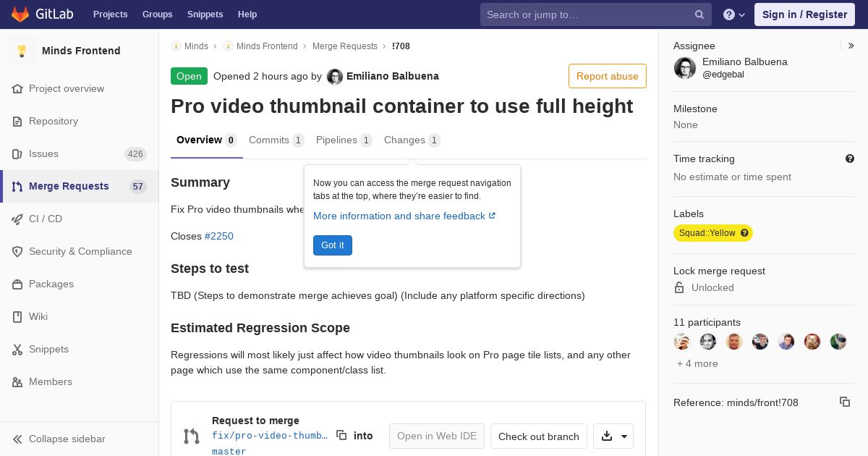The height and width of the screenshot is (456, 868).
Task: Copy the merge request reference
Action: point(845,402)
